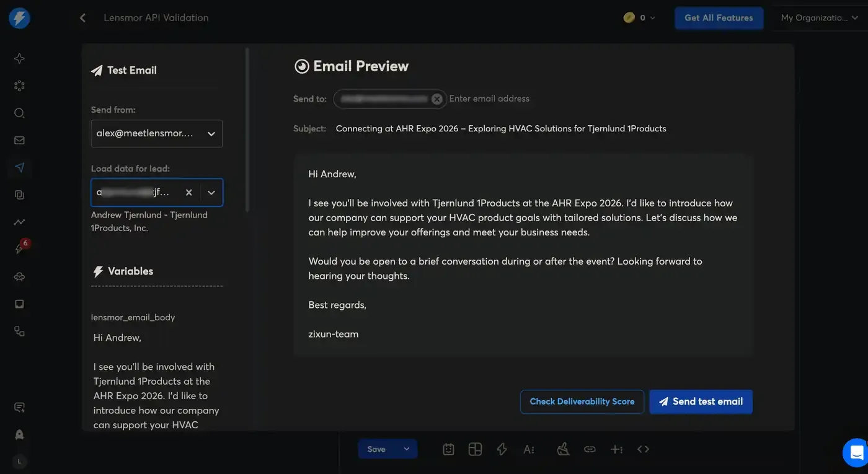This screenshot has height=474, width=868.
Task: Remove the recipient email chip
Action: point(437,99)
